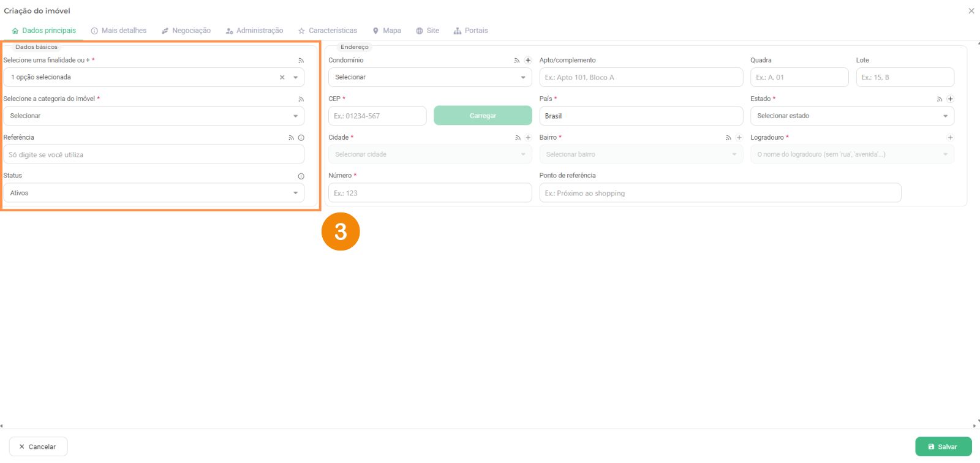Switch to the Mais detalhes tab
This screenshot has height=463, width=980.
point(119,31)
